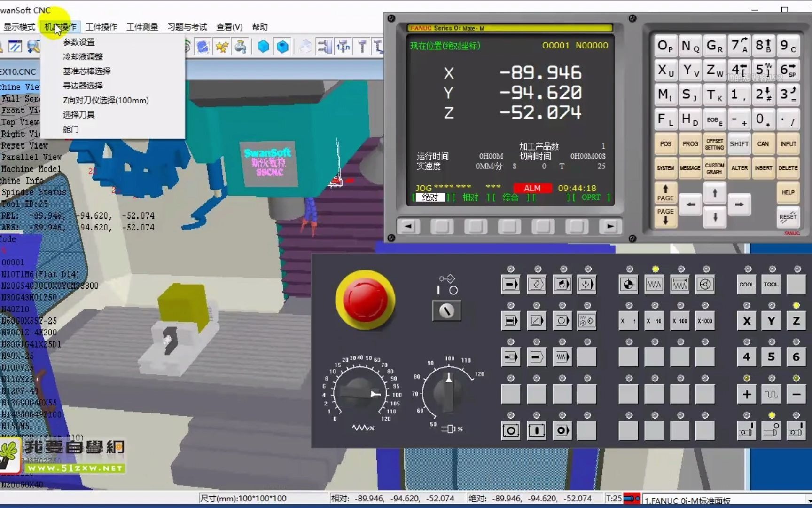Screen dimensions: 812x508
Task: Click Reset View in the left panel
Action: pos(24,146)
